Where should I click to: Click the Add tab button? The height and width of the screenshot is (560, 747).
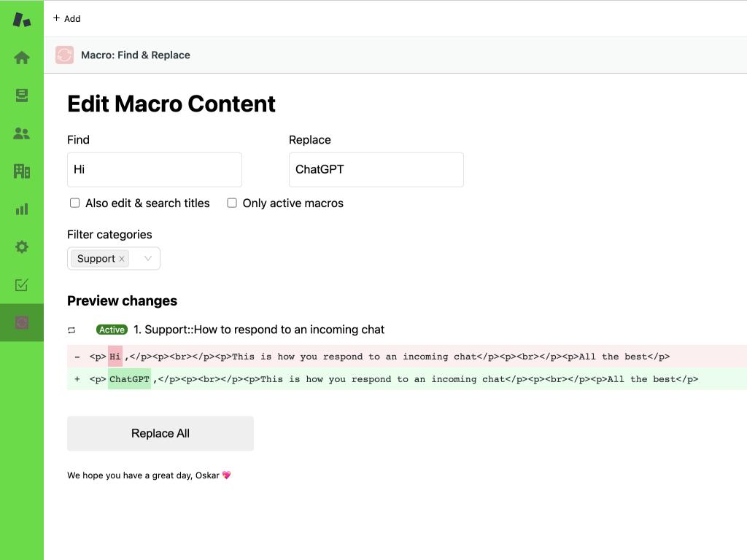[66, 19]
